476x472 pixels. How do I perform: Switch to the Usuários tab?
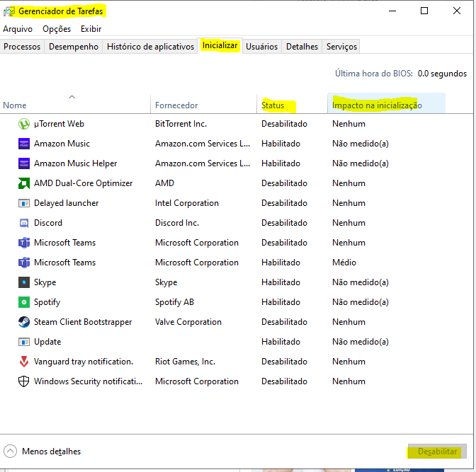point(261,47)
